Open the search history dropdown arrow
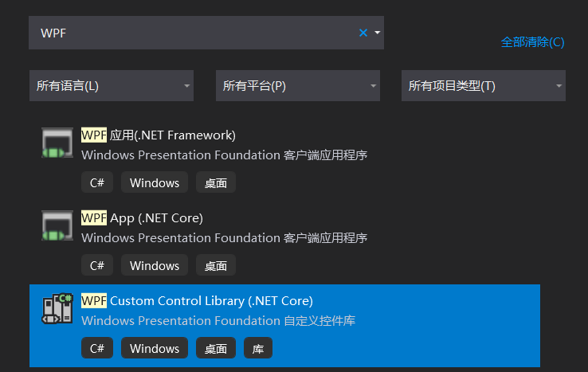This screenshot has width=588, height=372. click(377, 33)
